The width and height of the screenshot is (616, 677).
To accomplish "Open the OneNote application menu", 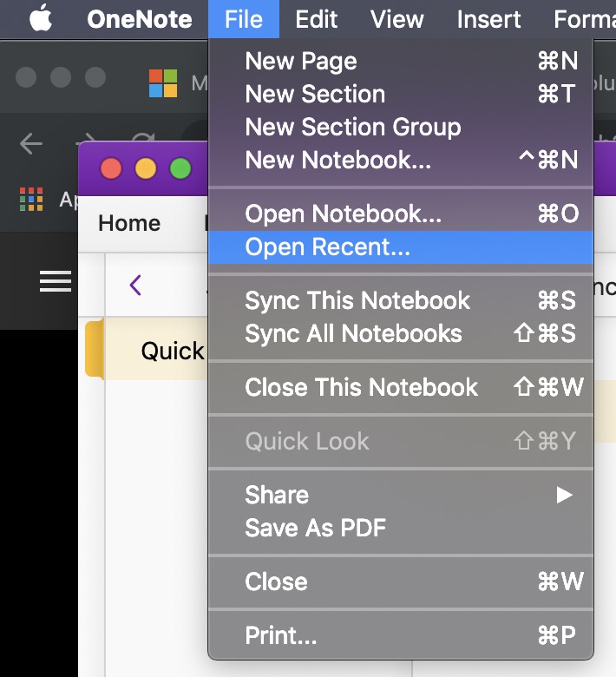I will (x=140, y=19).
